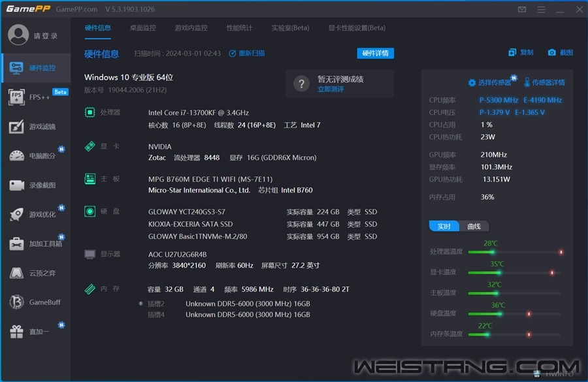Click the 内存 memory stick icon
This screenshot has height=382, width=588.
(x=90, y=289)
